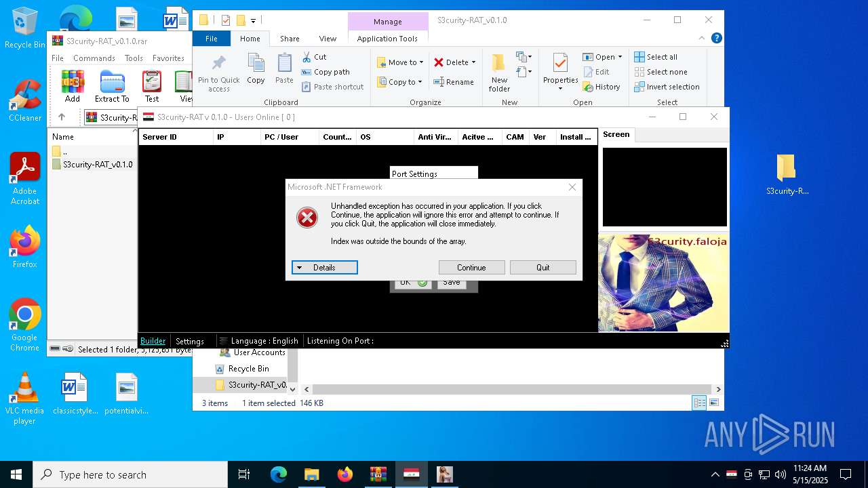The image size is (868, 488).
Task: Expand Details in the exception dialog
Action: 324,268
